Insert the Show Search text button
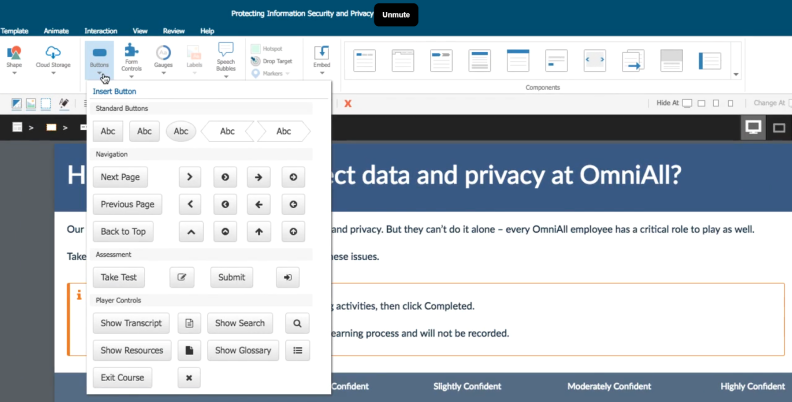This screenshot has width=792, height=402. (240, 323)
